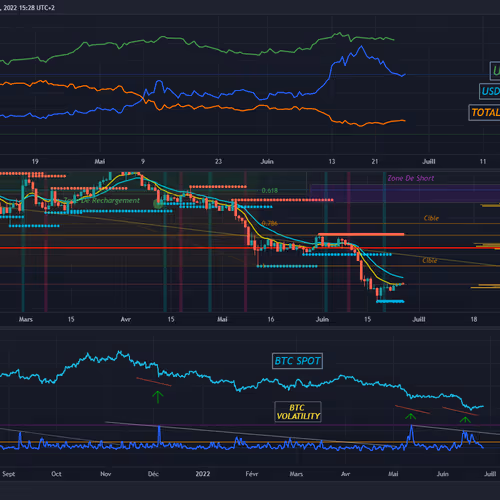This screenshot has width=500, height=500.
Task: Click the Cible label just below Zone De Short
Action: [x=431, y=218]
